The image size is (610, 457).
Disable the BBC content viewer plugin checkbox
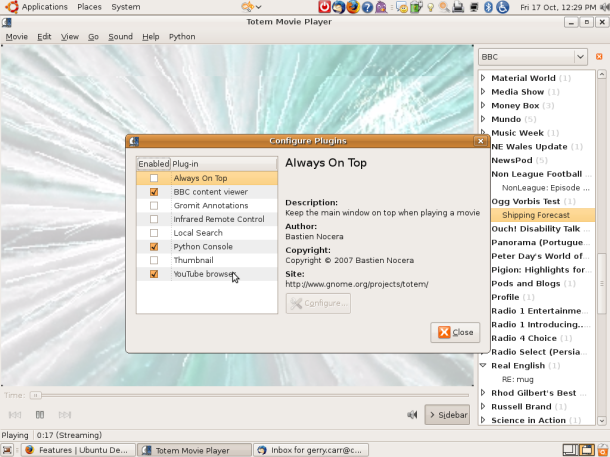point(154,192)
